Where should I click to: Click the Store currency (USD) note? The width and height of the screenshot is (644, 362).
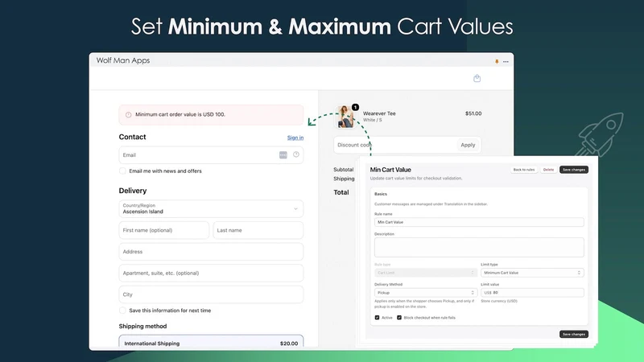499,301
